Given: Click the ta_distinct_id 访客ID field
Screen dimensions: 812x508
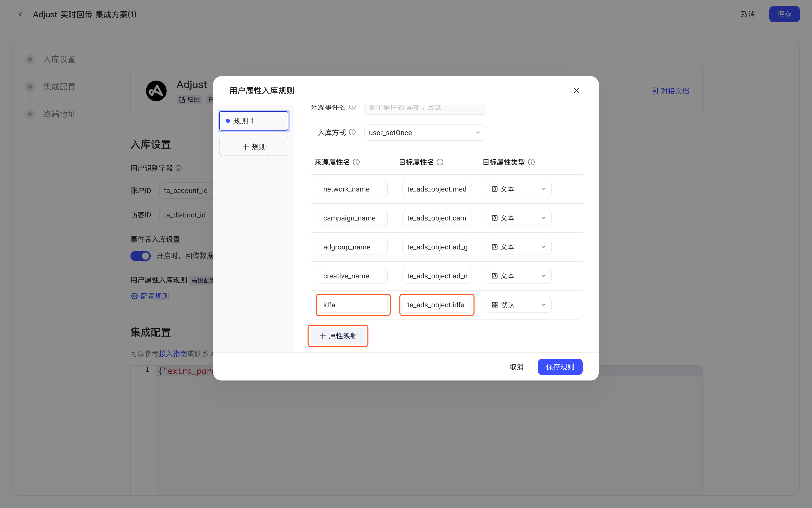Looking at the screenshot, I should point(187,215).
